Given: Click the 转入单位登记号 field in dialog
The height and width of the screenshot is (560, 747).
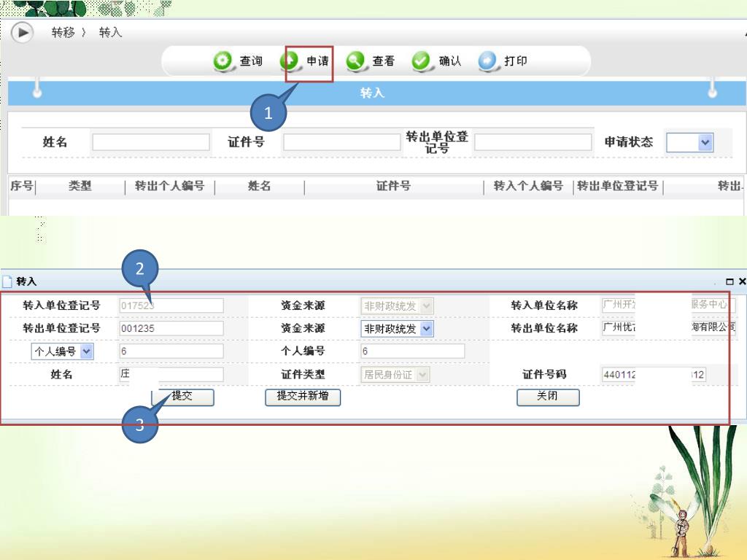Looking at the screenshot, I should (x=171, y=306).
